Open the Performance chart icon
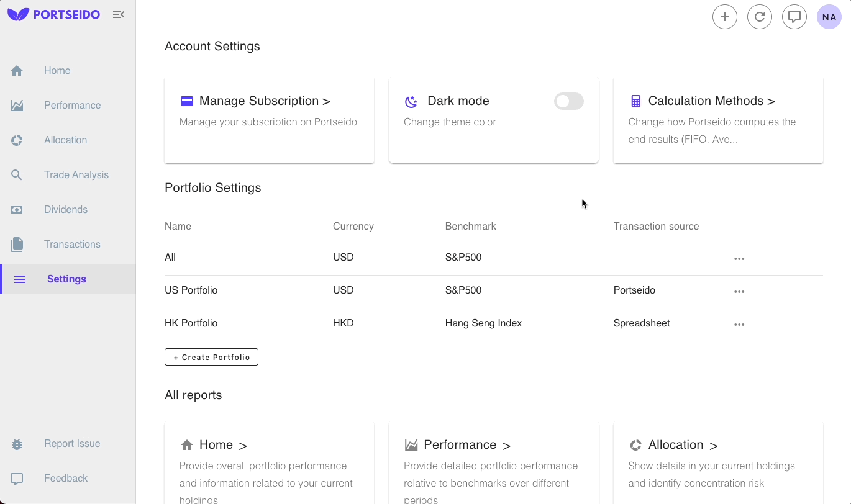851x504 pixels. pyautogui.click(x=17, y=105)
